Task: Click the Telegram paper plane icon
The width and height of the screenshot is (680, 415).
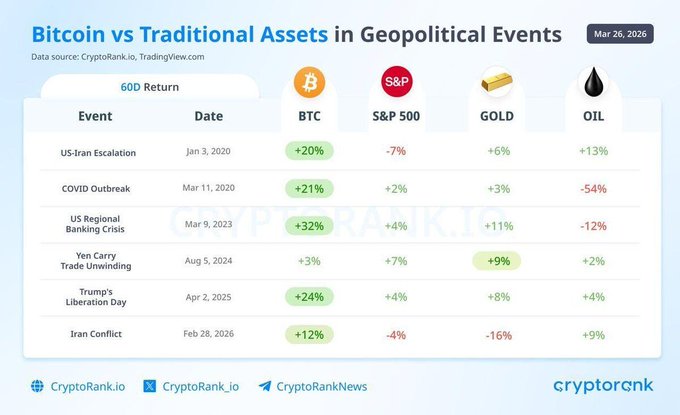Action: (264, 386)
